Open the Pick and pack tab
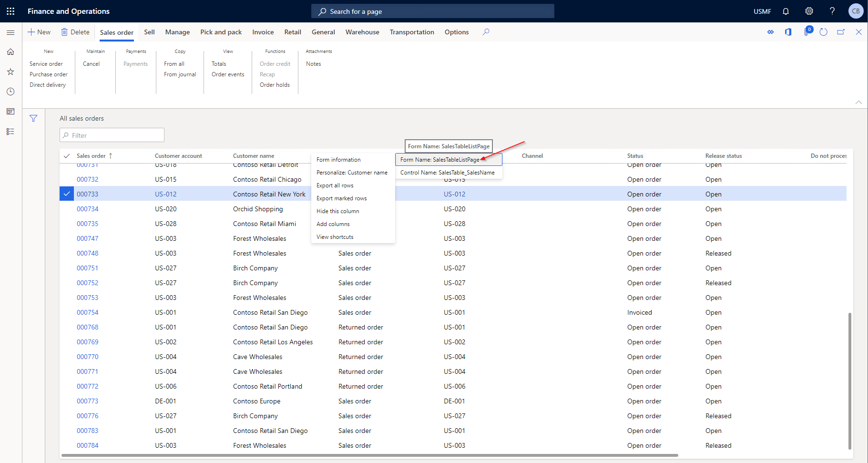Screen dimensions: 868x463 (x=221, y=32)
